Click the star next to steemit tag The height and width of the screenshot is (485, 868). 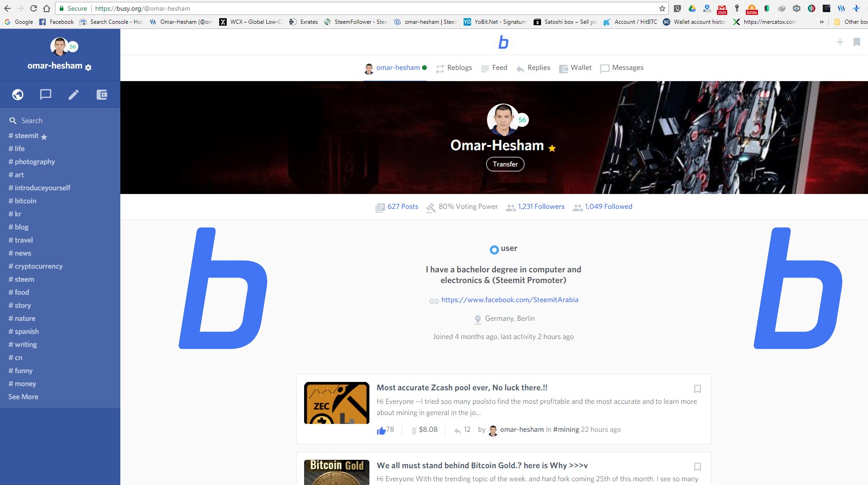tap(44, 137)
